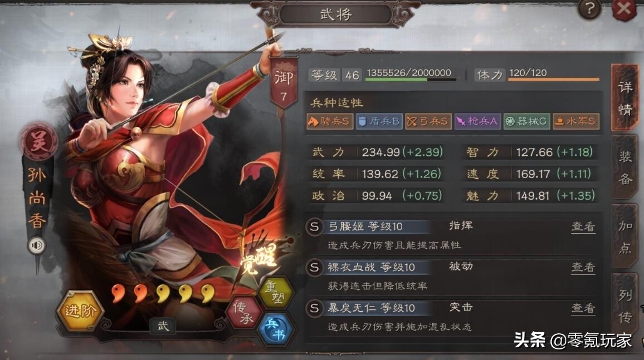The image size is (644, 360).
Task: Select the 水军S navy aptitude badge
Action: pos(576,121)
